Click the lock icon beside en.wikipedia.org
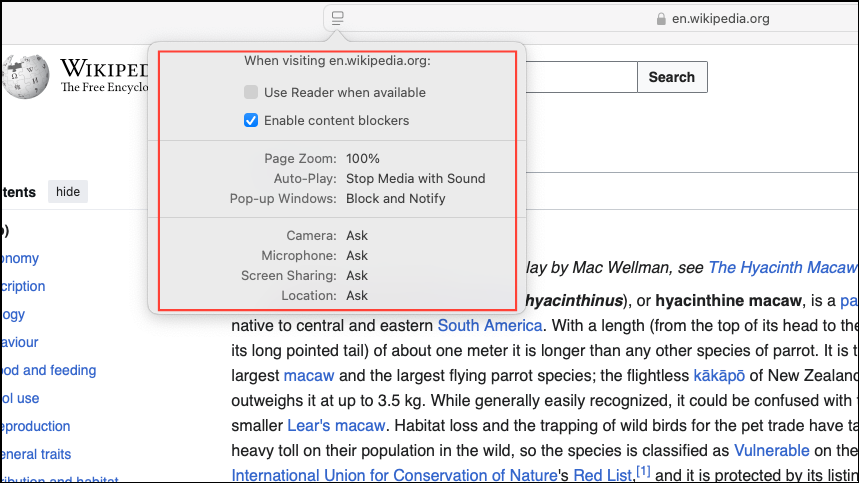The image size is (859, 483). tap(661, 19)
